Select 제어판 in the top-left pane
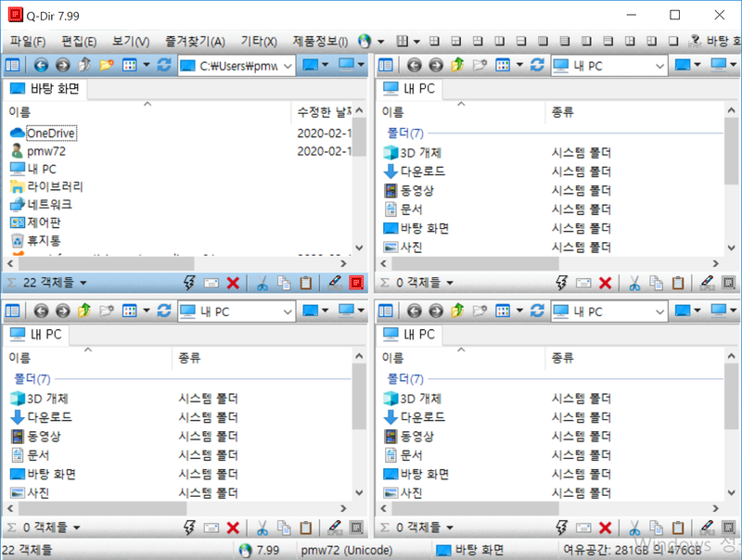The width and height of the screenshot is (742, 560). click(x=44, y=223)
